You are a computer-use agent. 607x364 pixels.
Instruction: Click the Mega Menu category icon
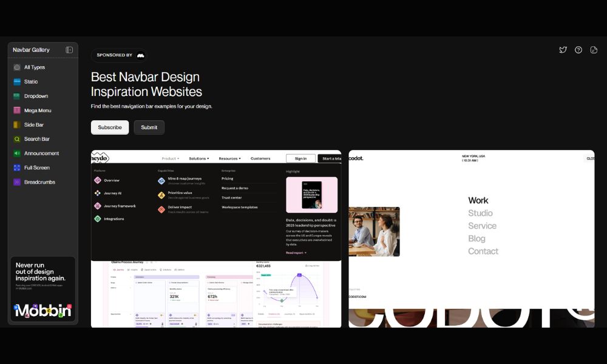pos(17,110)
